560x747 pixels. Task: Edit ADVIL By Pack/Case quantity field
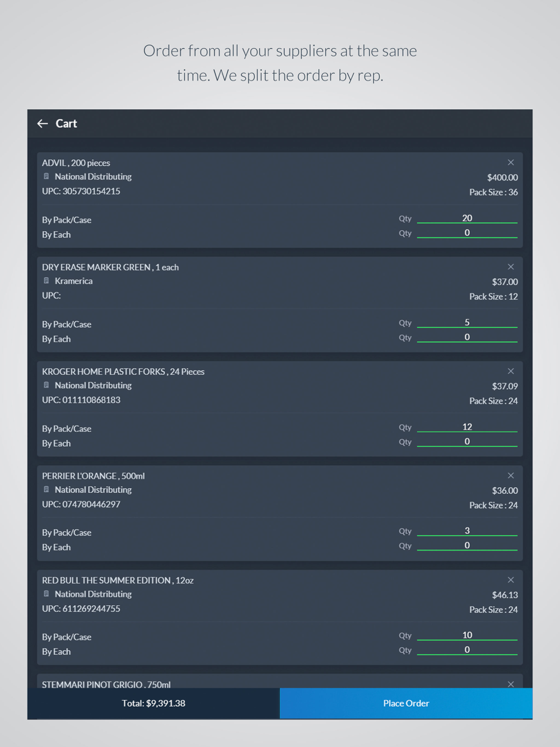467,218
